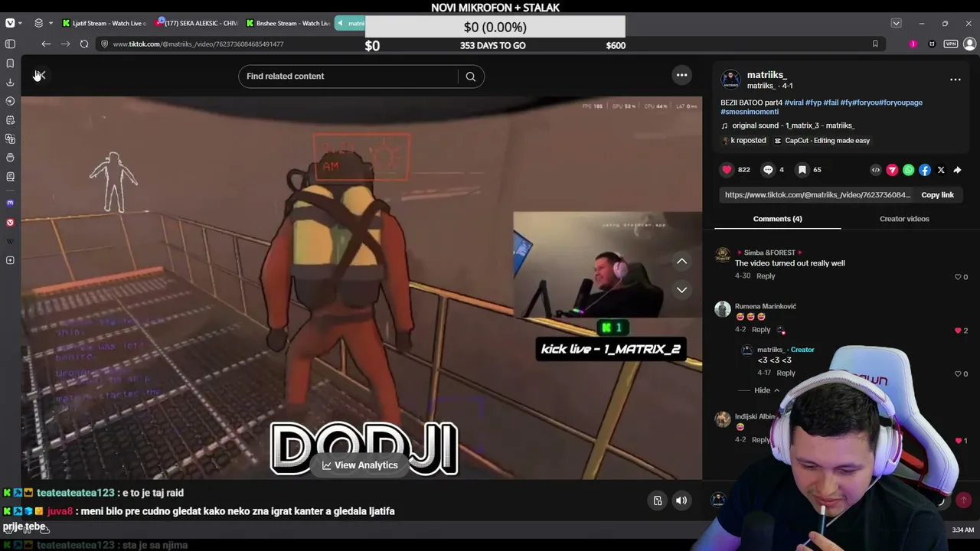
Task: Open the workspaces stack dropdown
Action: [x=43, y=24]
